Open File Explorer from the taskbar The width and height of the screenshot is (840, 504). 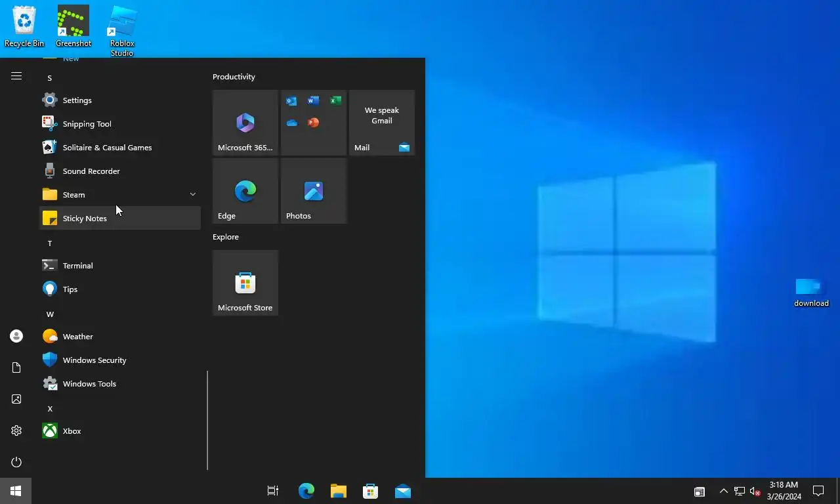338,491
